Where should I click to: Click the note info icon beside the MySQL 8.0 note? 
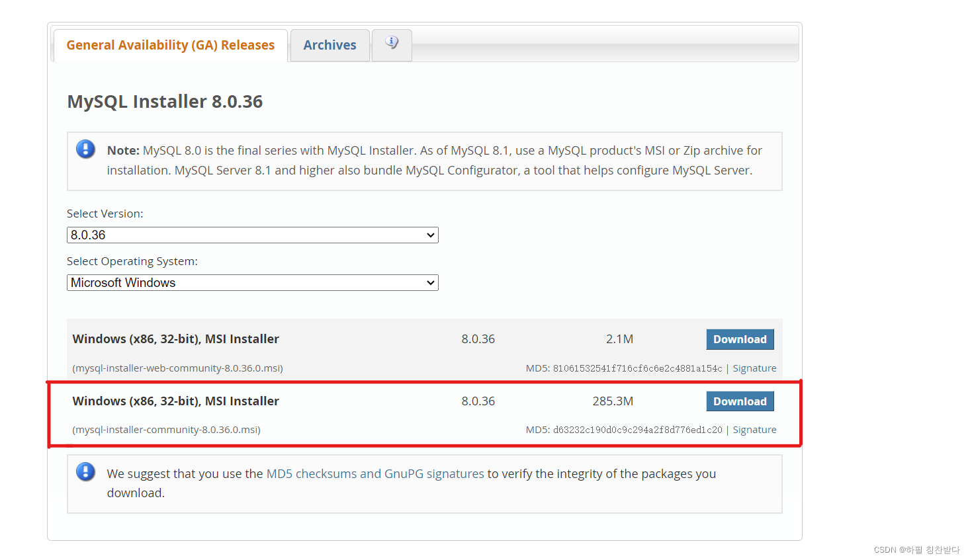85,149
